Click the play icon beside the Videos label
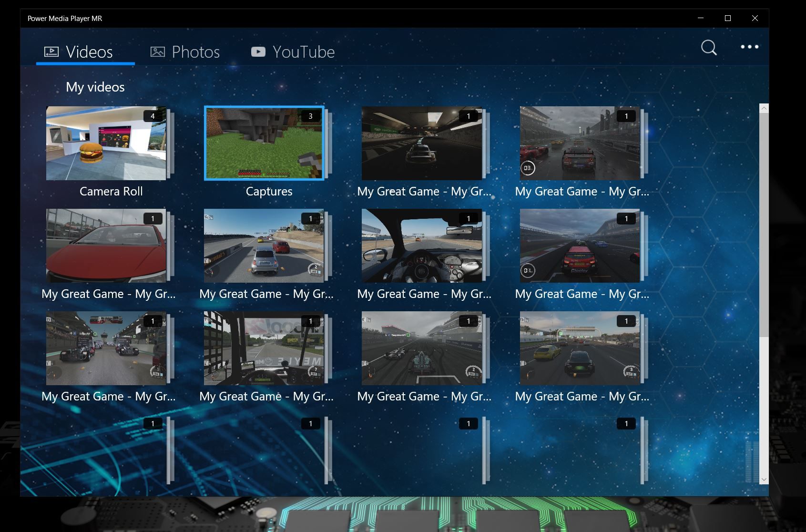This screenshot has width=806, height=532. point(51,51)
